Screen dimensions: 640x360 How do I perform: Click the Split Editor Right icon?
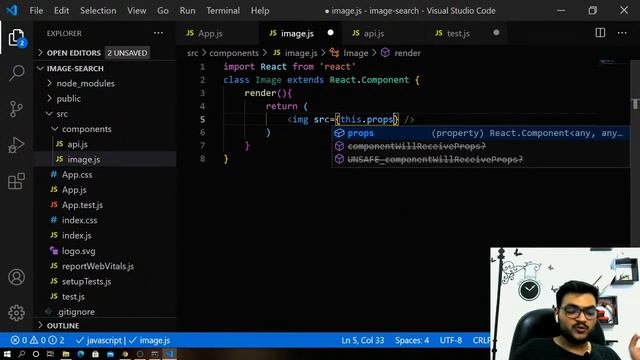600,33
